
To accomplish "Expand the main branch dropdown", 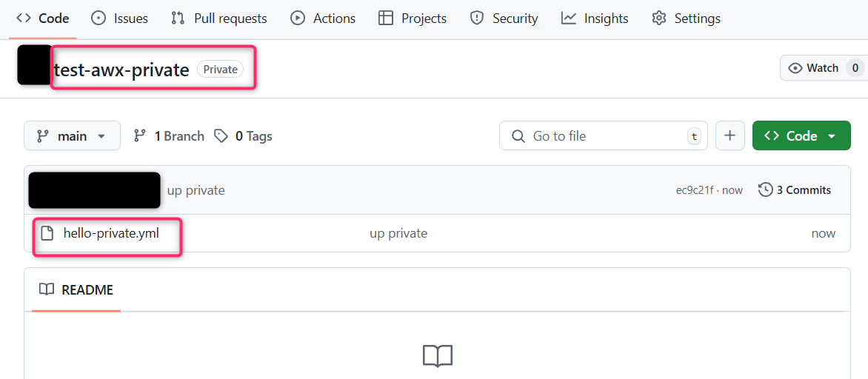I will (x=72, y=135).
